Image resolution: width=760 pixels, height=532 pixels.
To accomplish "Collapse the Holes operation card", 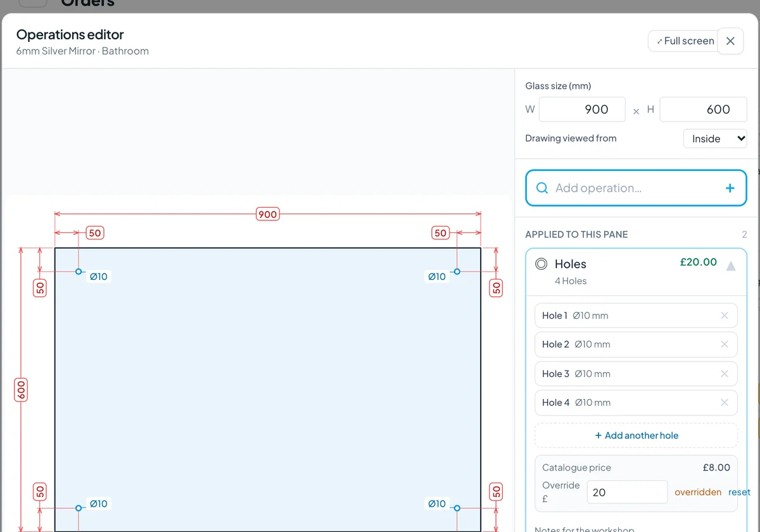I will tap(730, 266).
